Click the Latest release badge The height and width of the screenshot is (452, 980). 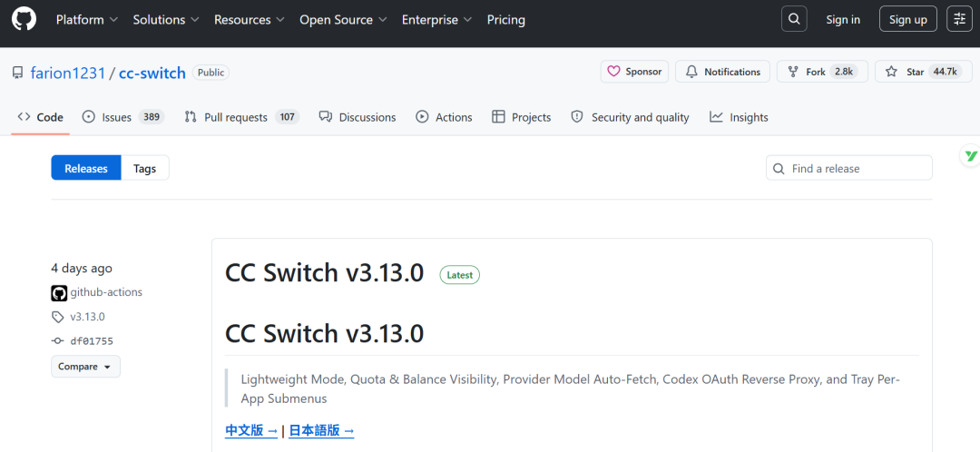click(459, 275)
